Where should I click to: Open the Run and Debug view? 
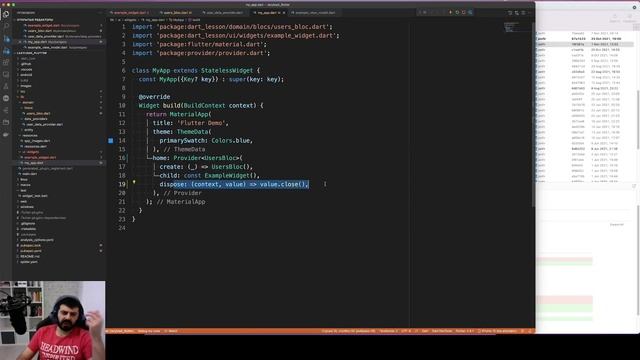point(6,51)
